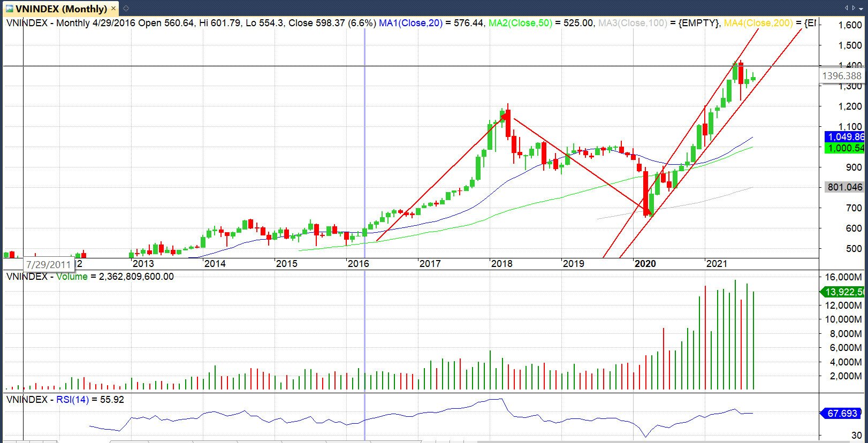Close the VNINDEX (Monthly) tab
This screenshot has height=443, width=868.
tap(113, 9)
